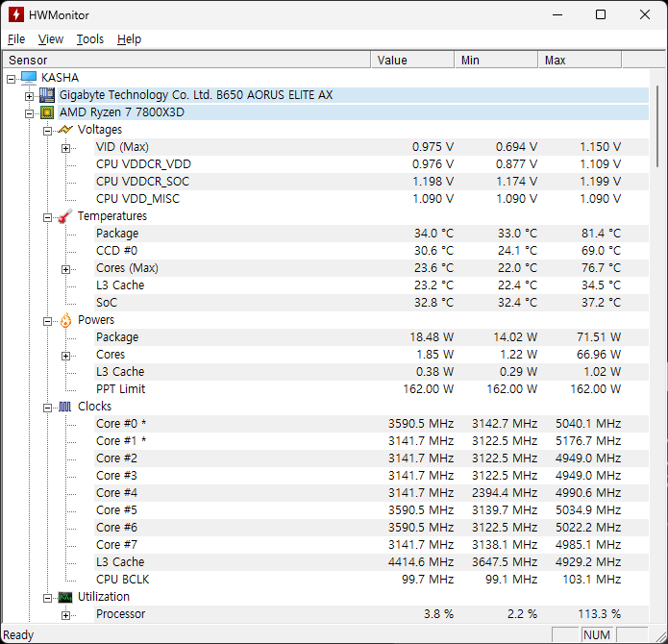Select the PPT Limit row
This screenshot has width=668, height=644.
[x=371, y=389]
